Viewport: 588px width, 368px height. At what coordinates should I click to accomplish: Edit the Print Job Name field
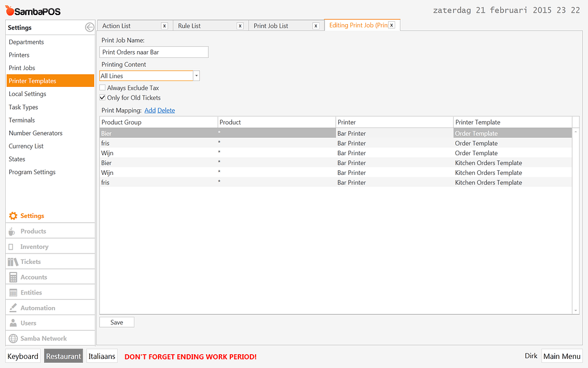coord(154,52)
